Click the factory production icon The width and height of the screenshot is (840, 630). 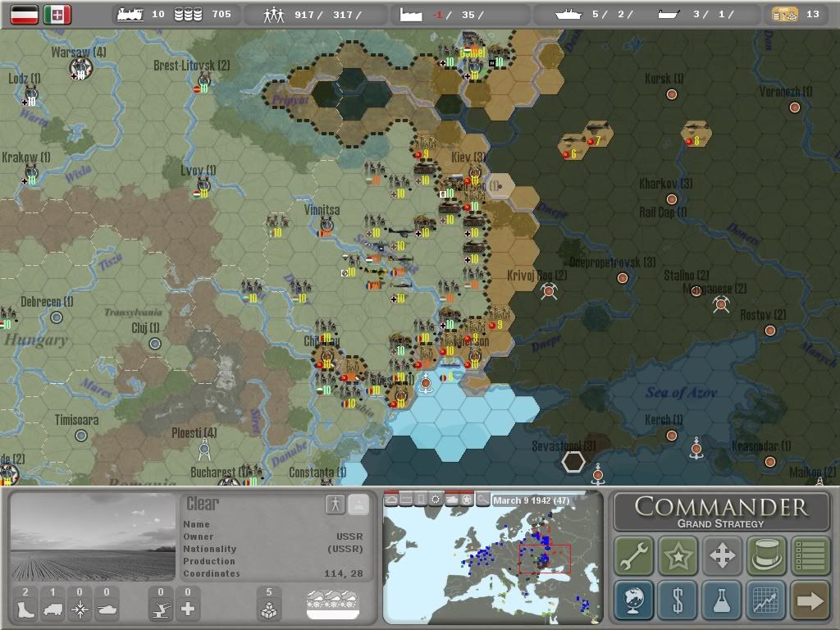coord(411,15)
